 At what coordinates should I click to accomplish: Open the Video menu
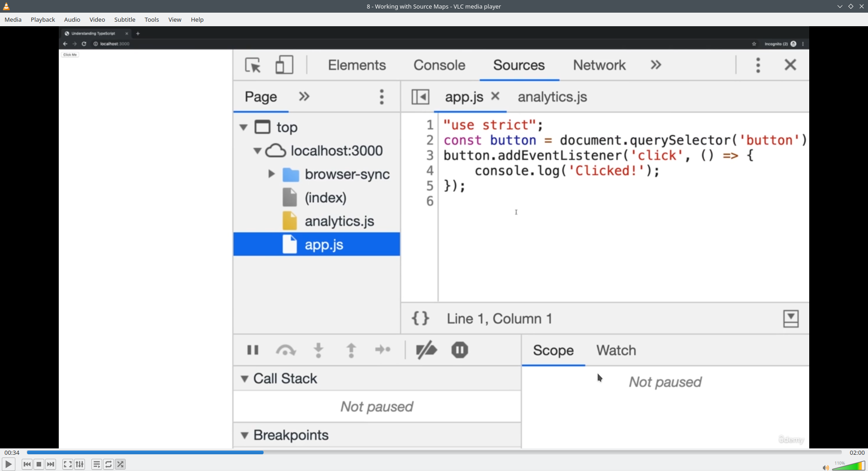click(x=97, y=19)
